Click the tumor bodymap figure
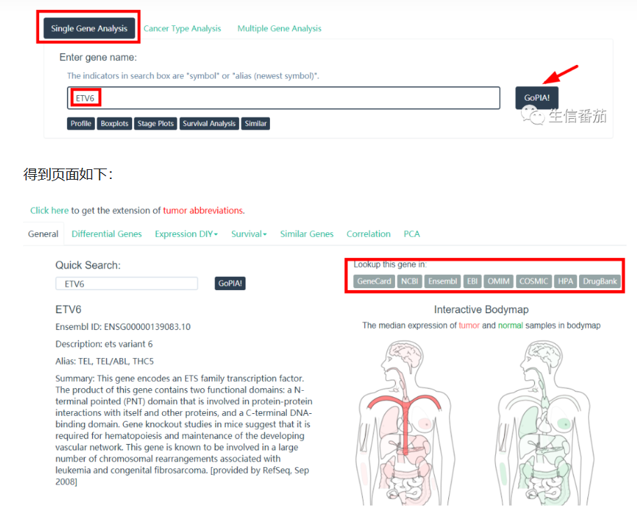Image resolution: width=637 pixels, height=509 pixels. coord(404,420)
